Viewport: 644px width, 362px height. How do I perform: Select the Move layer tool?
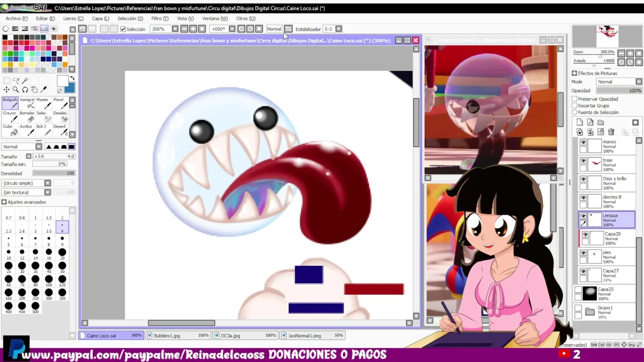point(6,89)
